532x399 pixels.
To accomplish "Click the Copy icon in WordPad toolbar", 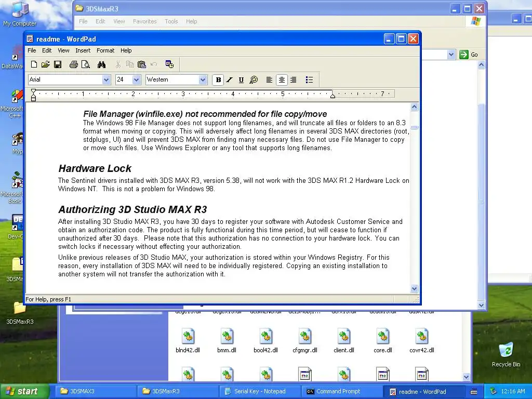I will click(x=129, y=64).
